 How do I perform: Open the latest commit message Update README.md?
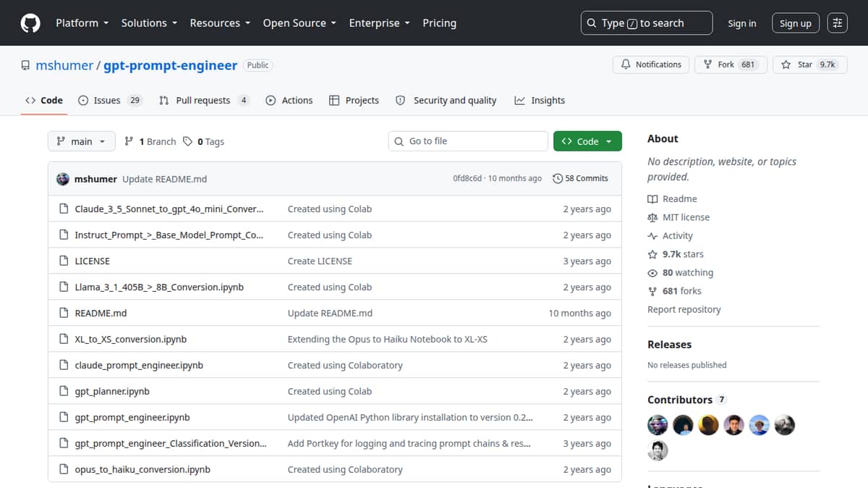pyautogui.click(x=165, y=179)
